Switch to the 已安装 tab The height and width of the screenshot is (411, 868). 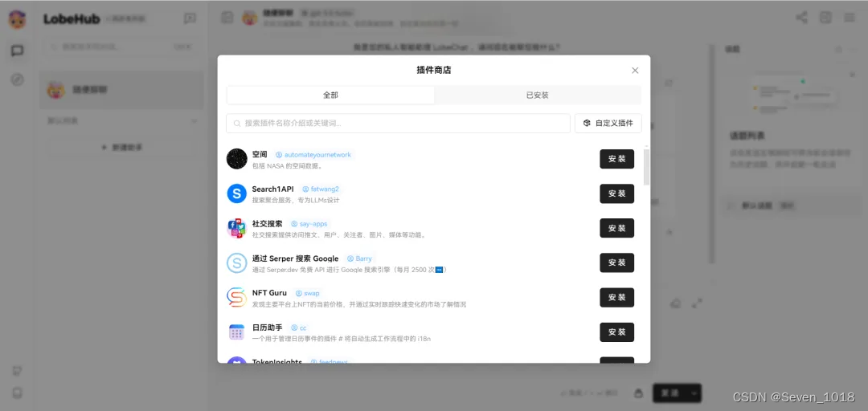537,96
